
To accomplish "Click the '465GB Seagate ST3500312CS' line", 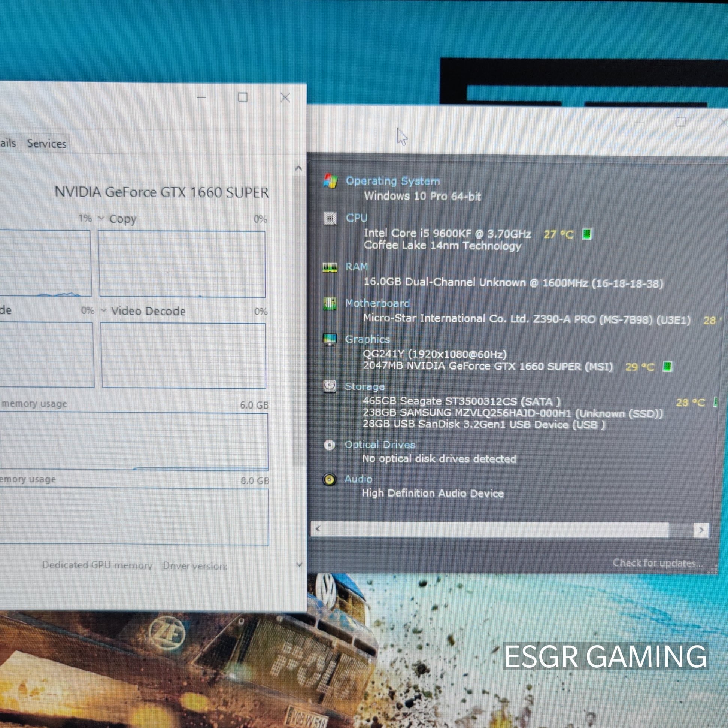I will point(461,401).
